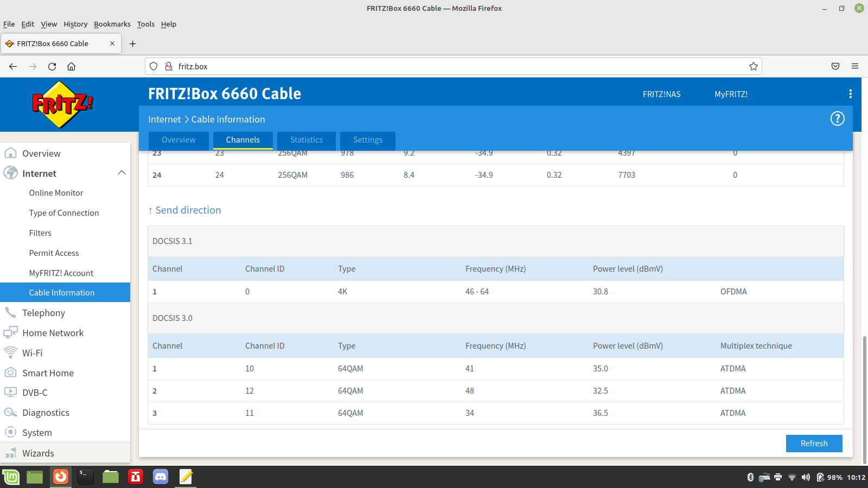The height and width of the screenshot is (488, 868).
Task: Click the Refresh button
Action: 814,443
